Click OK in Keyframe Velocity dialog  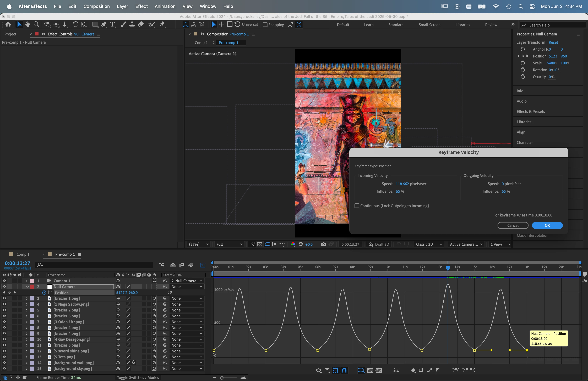pos(547,225)
